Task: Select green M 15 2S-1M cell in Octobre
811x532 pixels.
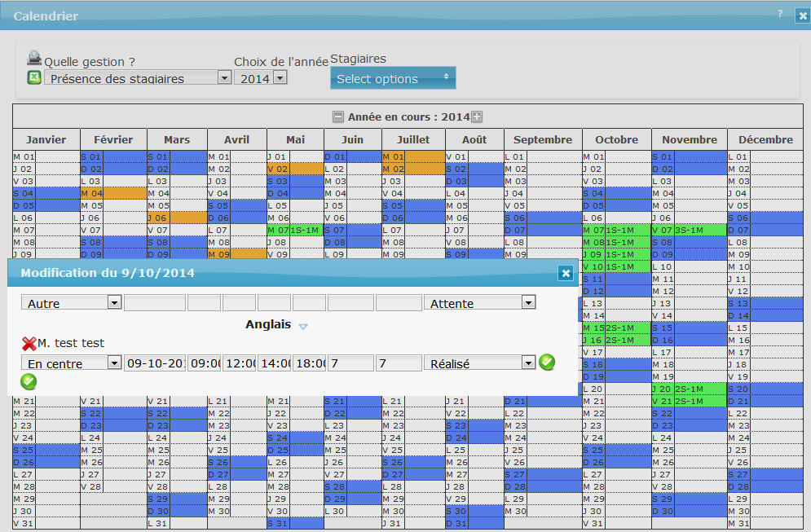Action: coord(616,328)
